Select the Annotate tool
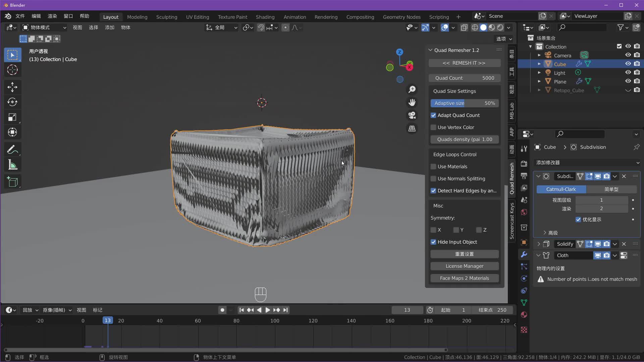The width and height of the screenshot is (644, 362). tap(12, 149)
